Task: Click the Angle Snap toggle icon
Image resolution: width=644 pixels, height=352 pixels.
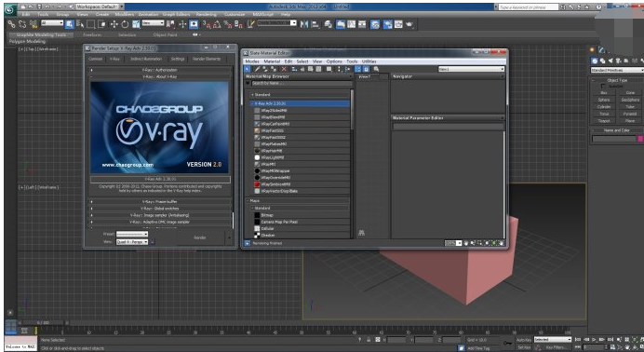Action: (217, 24)
